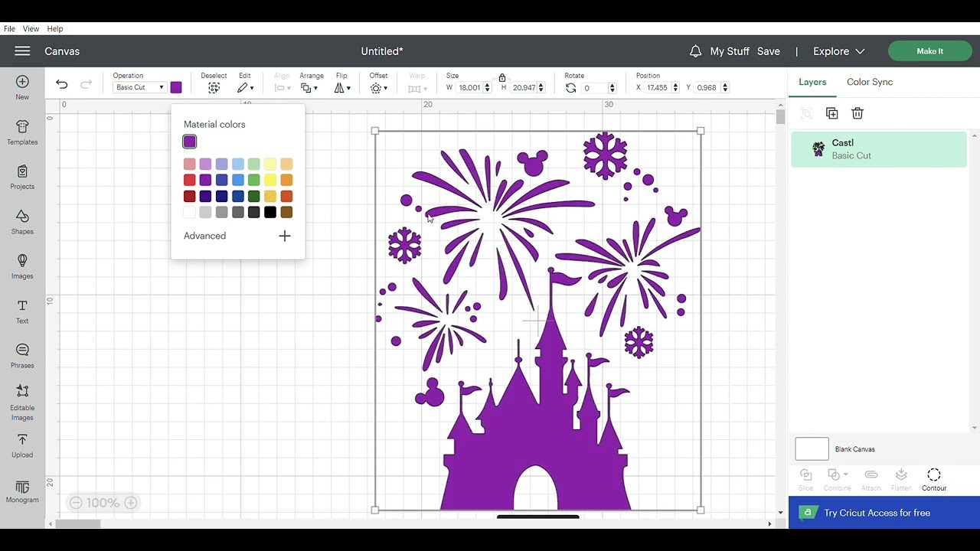980x551 pixels.
Task: Click the Upload icon in sidebar
Action: (x=22, y=446)
